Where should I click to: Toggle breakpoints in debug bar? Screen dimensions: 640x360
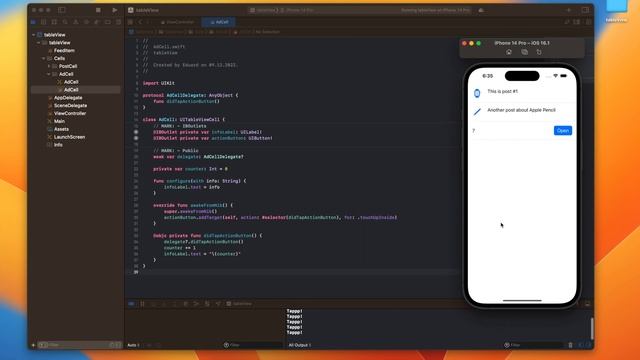131,304
